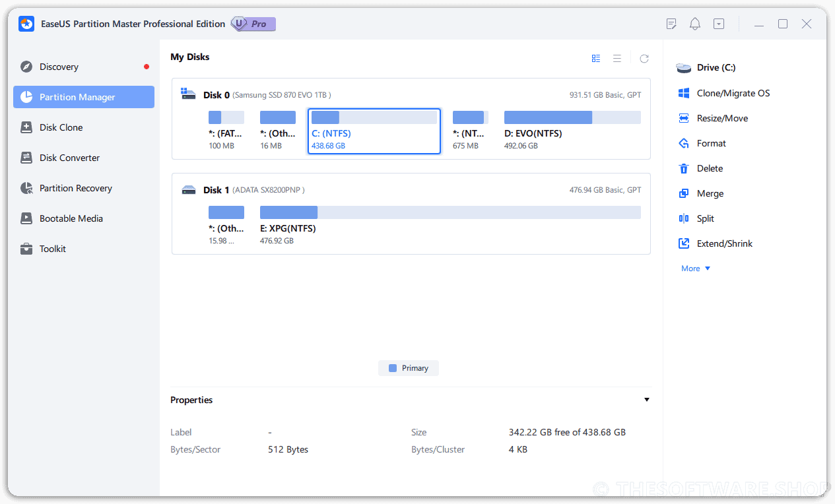Click the Disk 1 drive icon
The width and height of the screenshot is (835, 504).
[189, 190]
